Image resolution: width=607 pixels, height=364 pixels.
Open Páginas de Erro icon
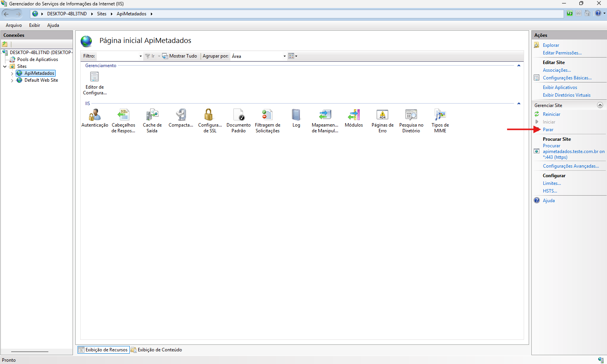382,115
